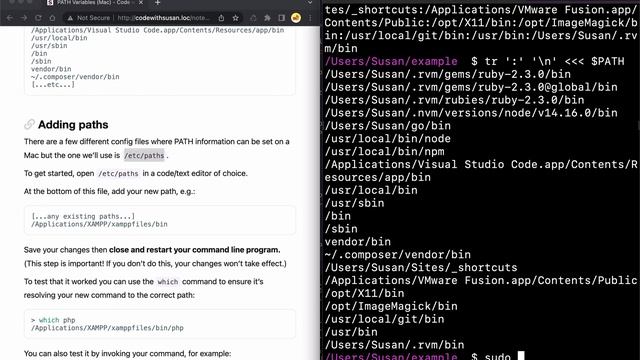Go forward in Chrome history
Viewport: 640px width, 360px height.
24,18
